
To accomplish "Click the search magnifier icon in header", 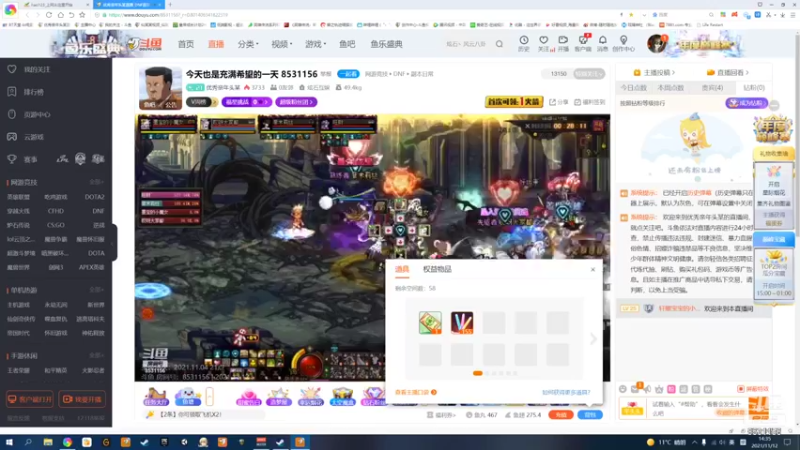I will pos(499,44).
